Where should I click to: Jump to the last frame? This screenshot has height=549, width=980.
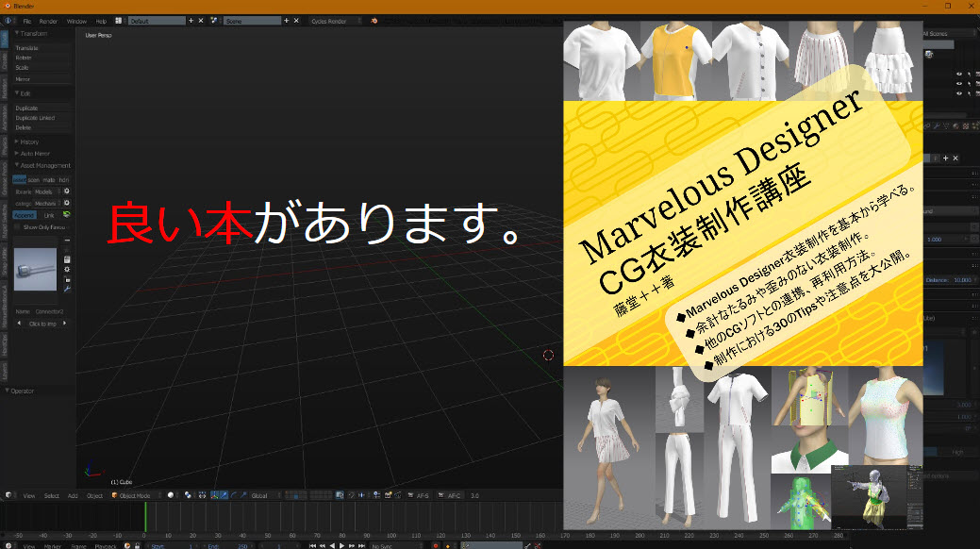(x=362, y=546)
